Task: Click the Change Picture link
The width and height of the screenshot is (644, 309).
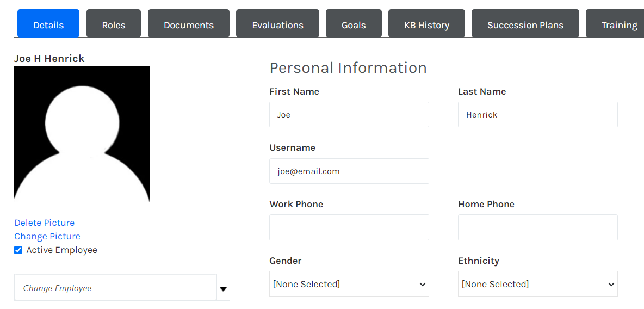Action: [47, 236]
